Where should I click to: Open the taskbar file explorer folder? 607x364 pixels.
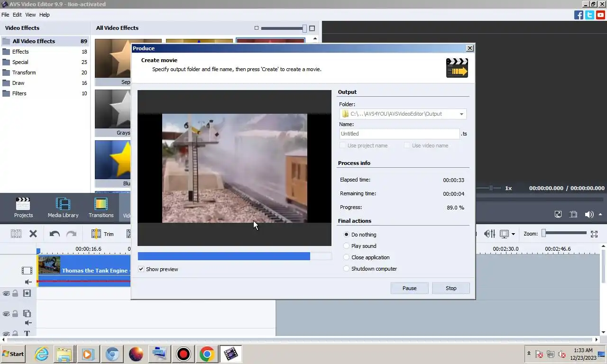pos(64,354)
